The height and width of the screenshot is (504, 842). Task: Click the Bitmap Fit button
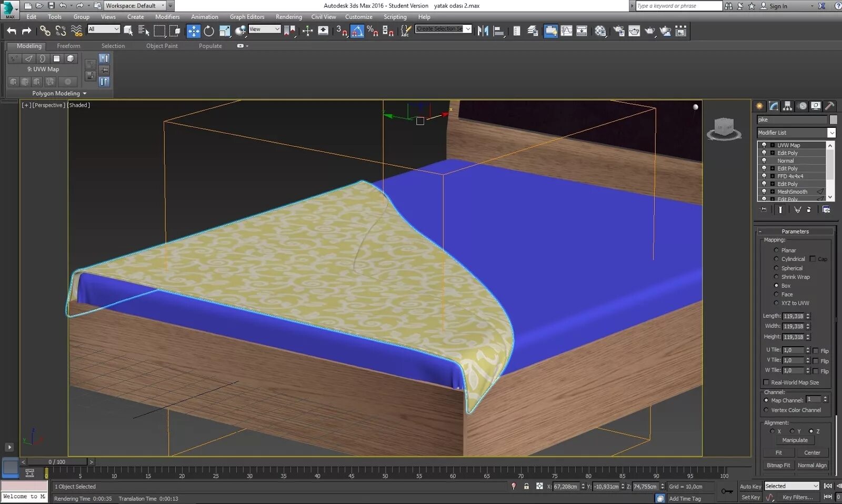[x=778, y=465]
